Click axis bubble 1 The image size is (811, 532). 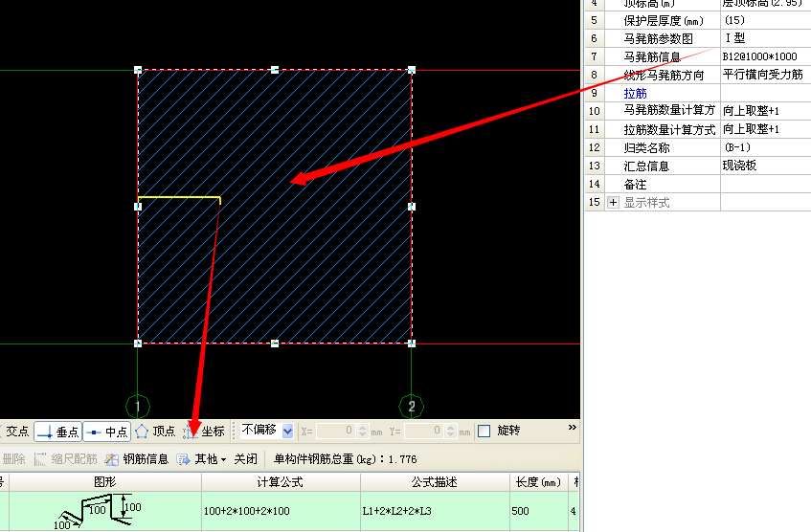click(138, 407)
